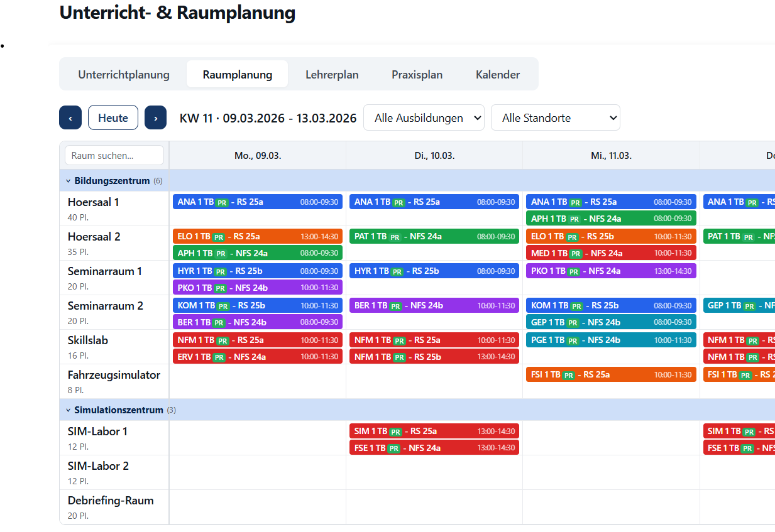
Task: Switch to the Unterrichtplanung tab
Action: point(124,75)
